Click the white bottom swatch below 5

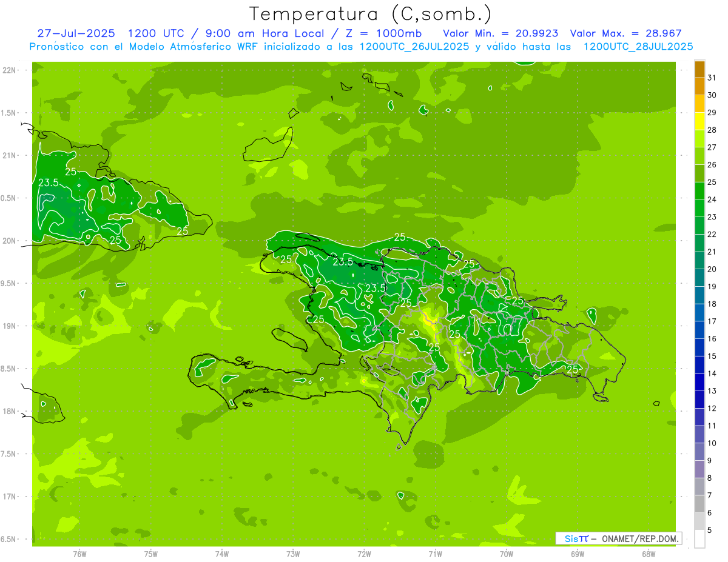[699, 539]
